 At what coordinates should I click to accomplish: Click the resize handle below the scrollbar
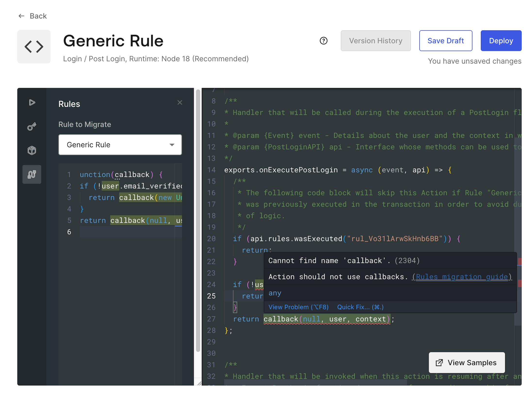pos(199,383)
